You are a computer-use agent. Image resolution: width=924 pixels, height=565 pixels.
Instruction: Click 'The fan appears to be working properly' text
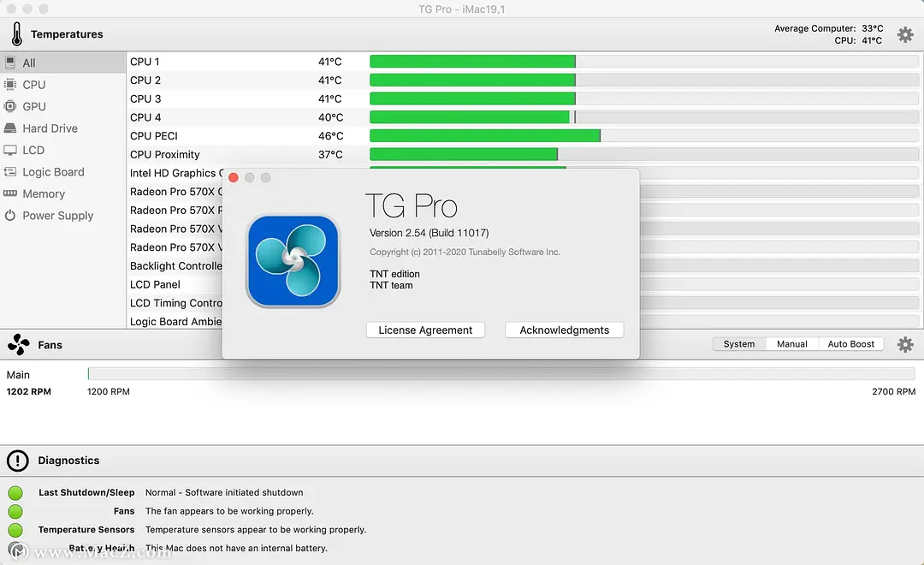[x=229, y=511]
